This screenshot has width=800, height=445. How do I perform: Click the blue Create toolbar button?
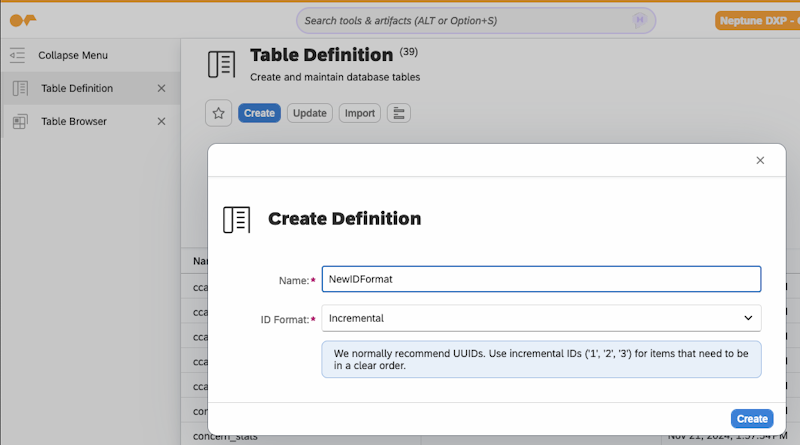tap(259, 113)
